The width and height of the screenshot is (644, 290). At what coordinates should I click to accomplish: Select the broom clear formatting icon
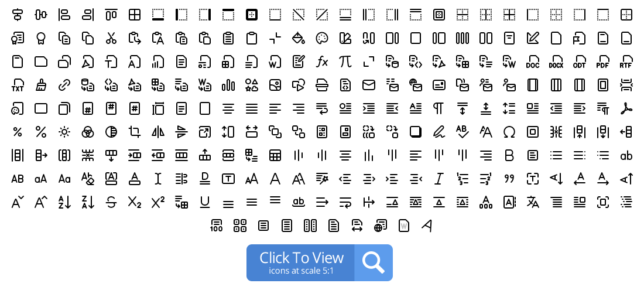click(x=40, y=85)
